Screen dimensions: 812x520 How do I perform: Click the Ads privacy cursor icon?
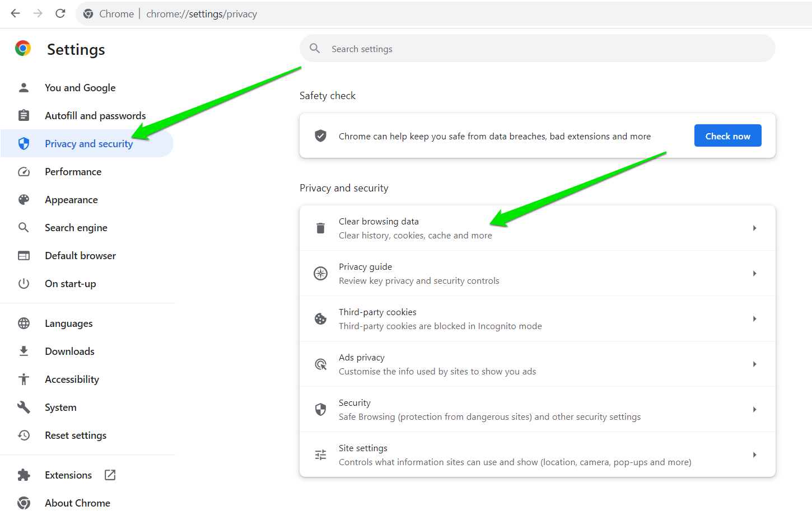click(x=320, y=364)
